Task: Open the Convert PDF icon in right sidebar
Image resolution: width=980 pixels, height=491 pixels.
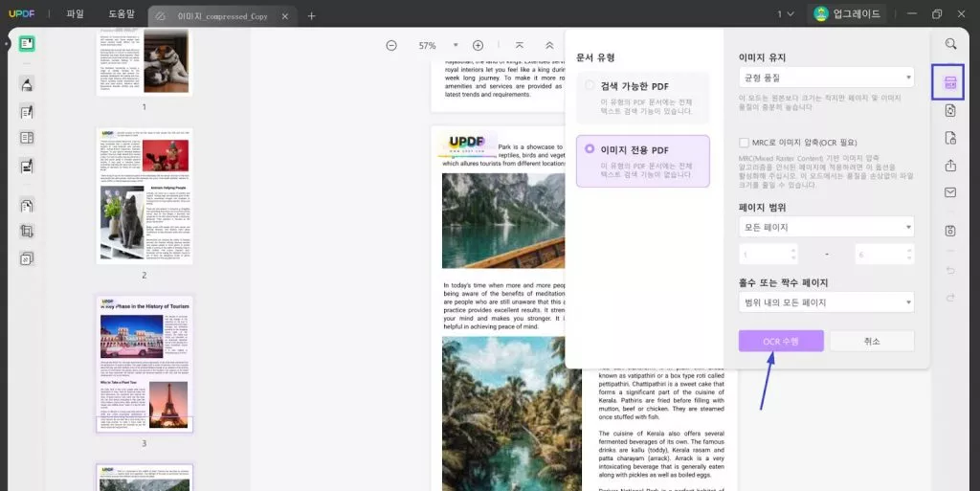Action: [950, 111]
